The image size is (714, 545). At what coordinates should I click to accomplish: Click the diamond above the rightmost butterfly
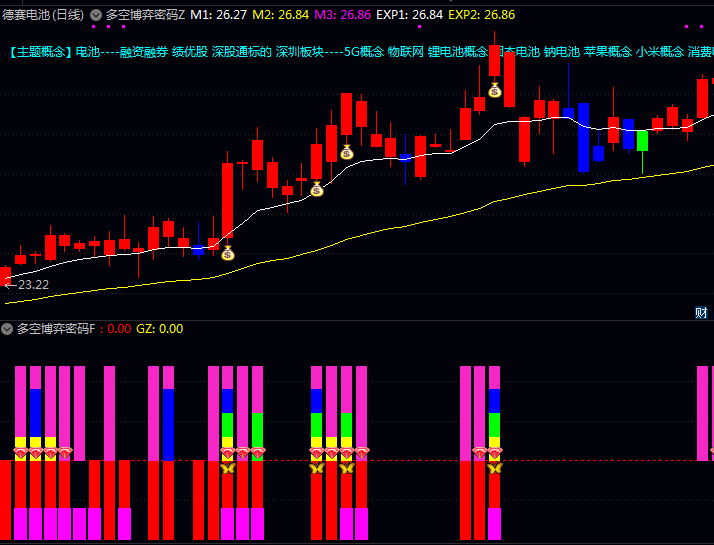(x=495, y=453)
